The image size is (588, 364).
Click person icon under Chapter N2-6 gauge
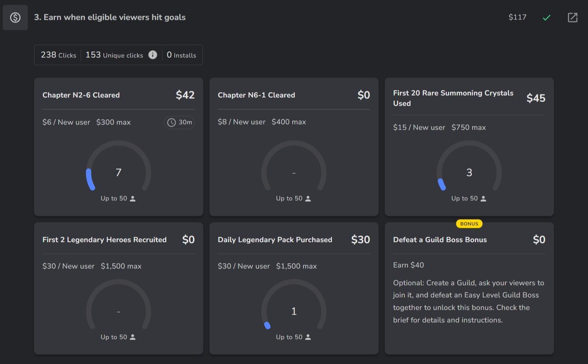coord(133,198)
